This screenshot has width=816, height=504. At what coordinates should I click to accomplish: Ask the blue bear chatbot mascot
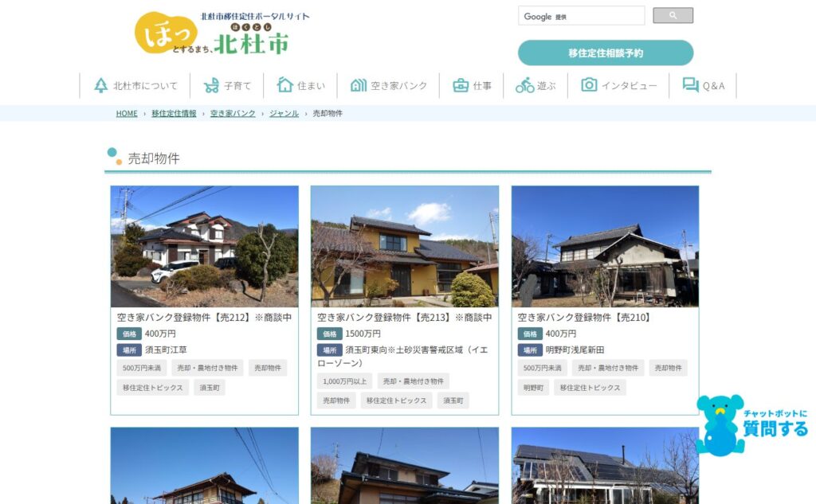[x=720, y=425]
